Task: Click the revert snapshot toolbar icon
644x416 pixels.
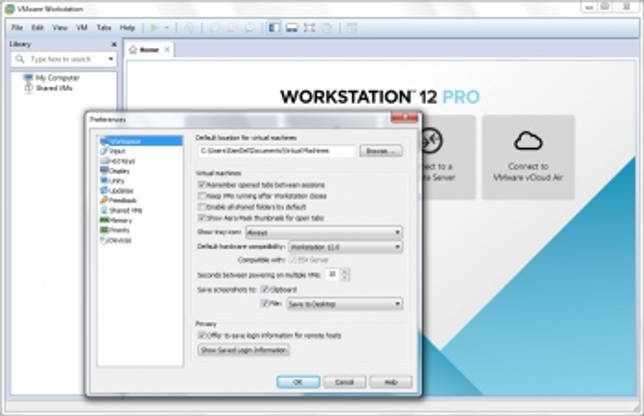Action: pyautogui.click(x=232, y=28)
